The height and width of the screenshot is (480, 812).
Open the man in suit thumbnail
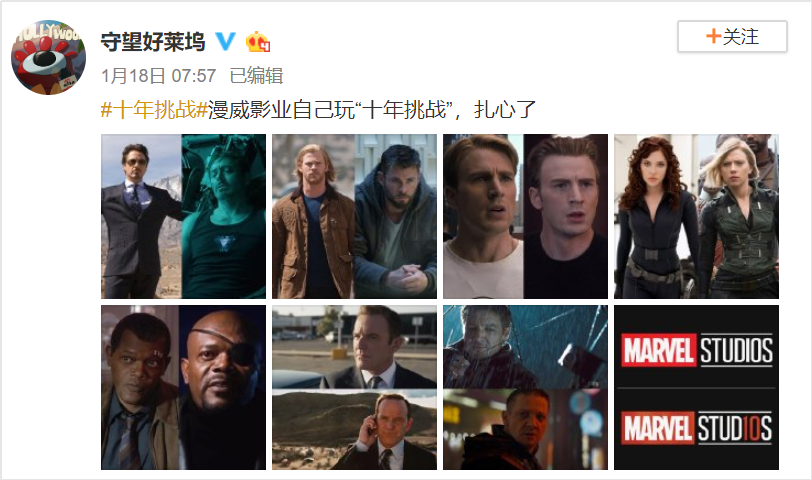183,216
